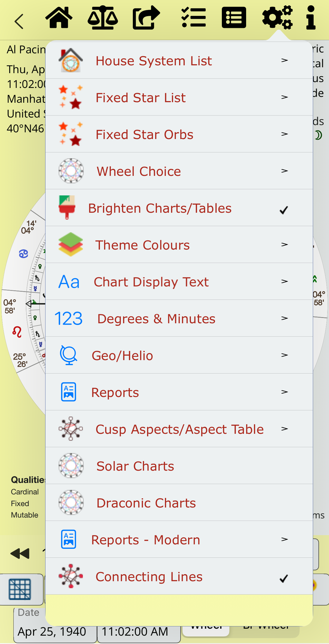Open Degrees & Minutes settings

pos(156,319)
